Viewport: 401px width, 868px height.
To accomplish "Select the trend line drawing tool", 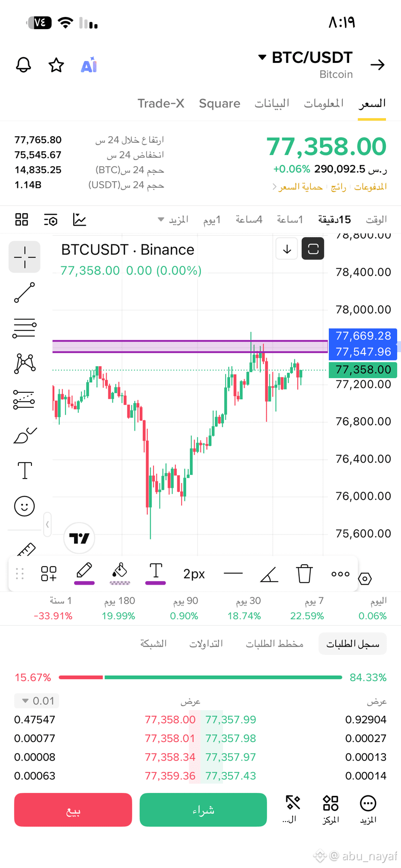I will pos(25,293).
